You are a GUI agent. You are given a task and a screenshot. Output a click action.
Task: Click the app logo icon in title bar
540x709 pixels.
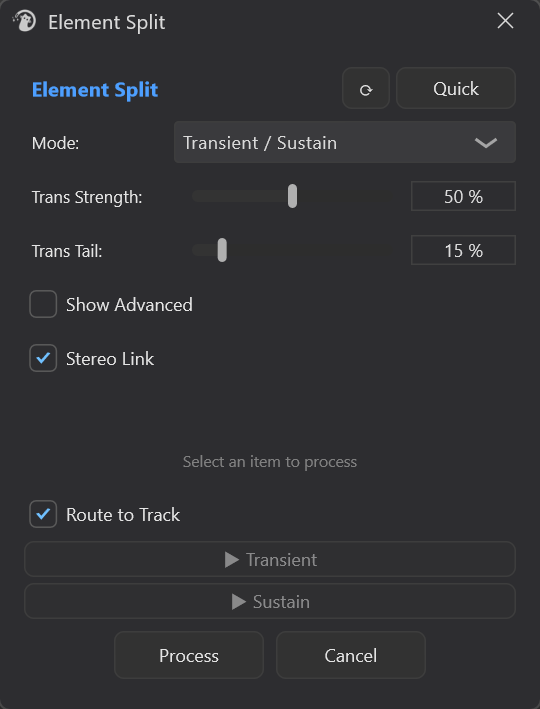pyautogui.click(x=25, y=21)
